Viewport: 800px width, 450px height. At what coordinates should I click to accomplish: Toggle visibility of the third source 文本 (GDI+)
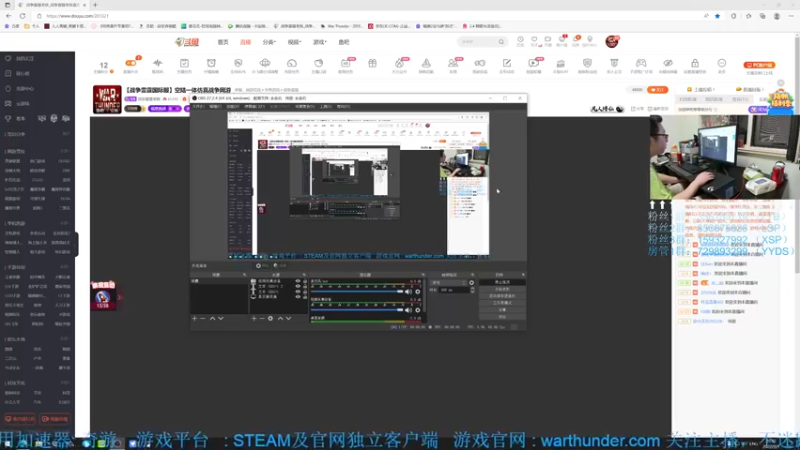(298, 291)
